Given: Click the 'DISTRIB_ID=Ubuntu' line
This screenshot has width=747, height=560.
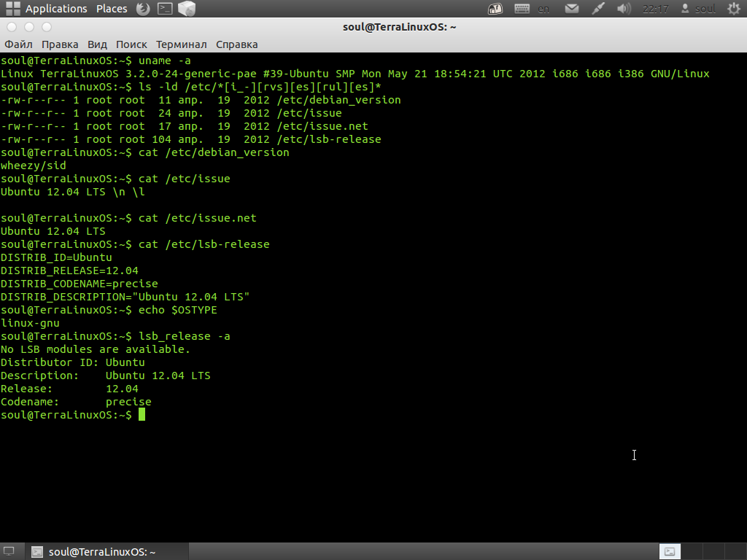Looking at the screenshot, I should [x=56, y=257].
